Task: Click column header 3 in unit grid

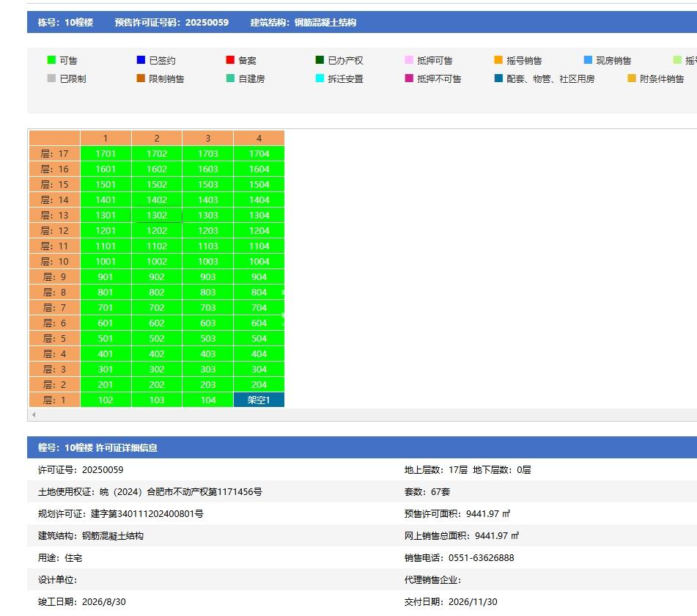Action: (x=208, y=139)
